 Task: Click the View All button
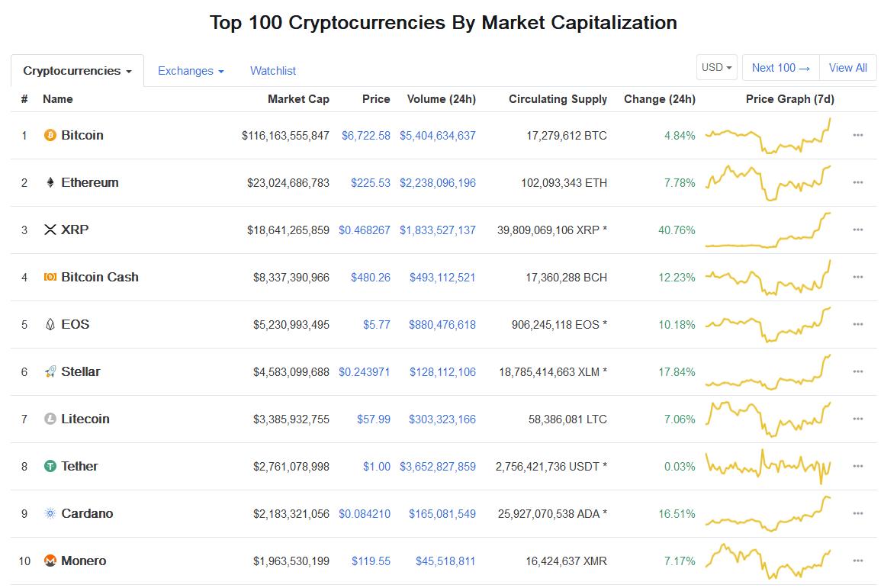tap(847, 68)
